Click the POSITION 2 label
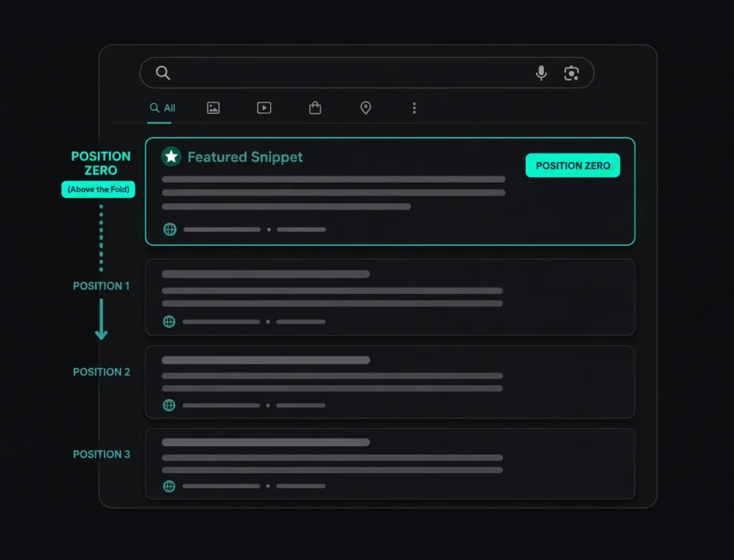This screenshot has width=734, height=560. point(102,371)
